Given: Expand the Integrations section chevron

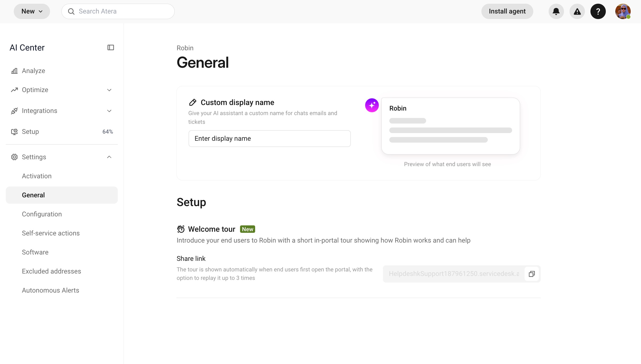Looking at the screenshot, I should click(x=109, y=111).
